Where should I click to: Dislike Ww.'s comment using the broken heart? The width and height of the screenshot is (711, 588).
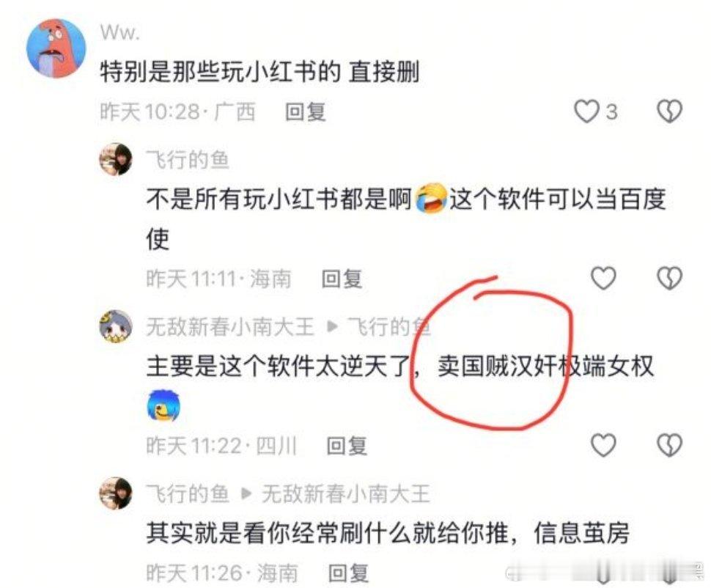click(x=670, y=111)
